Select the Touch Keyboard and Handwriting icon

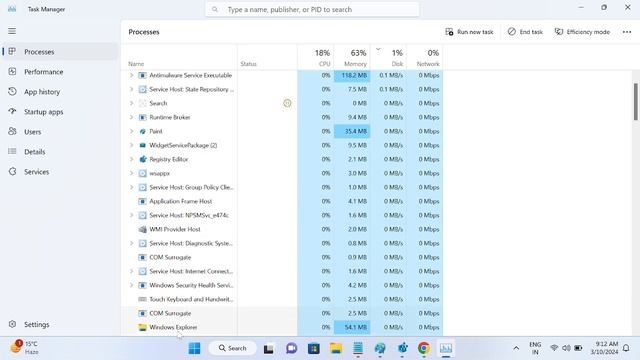(x=142, y=299)
